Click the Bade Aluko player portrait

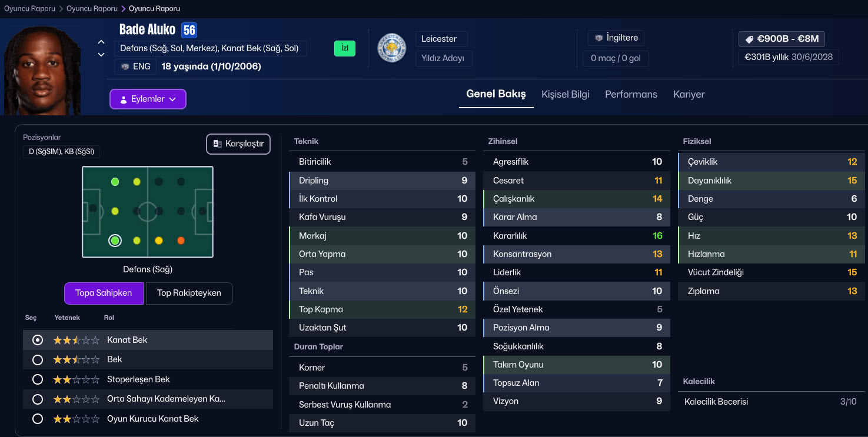42,71
